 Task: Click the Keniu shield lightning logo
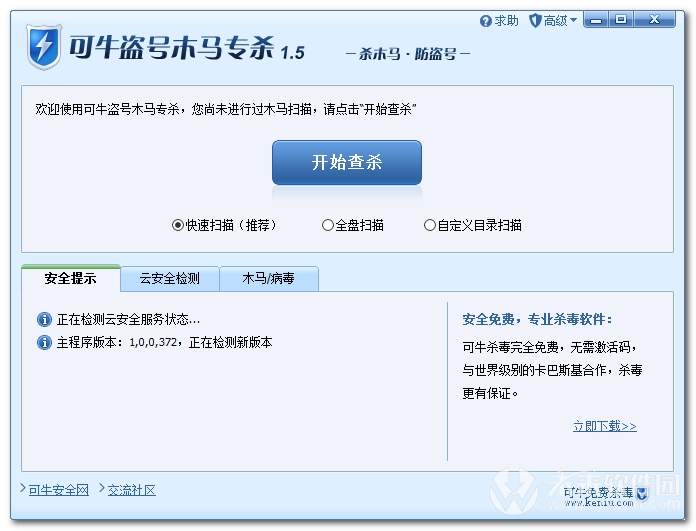point(44,47)
